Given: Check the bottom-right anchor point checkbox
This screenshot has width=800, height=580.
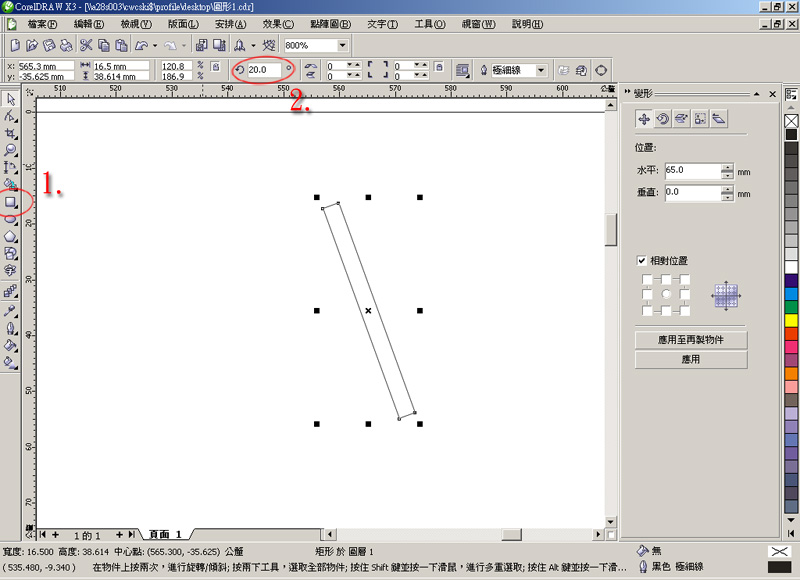Looking at the screenshot, I should (685, 310).
